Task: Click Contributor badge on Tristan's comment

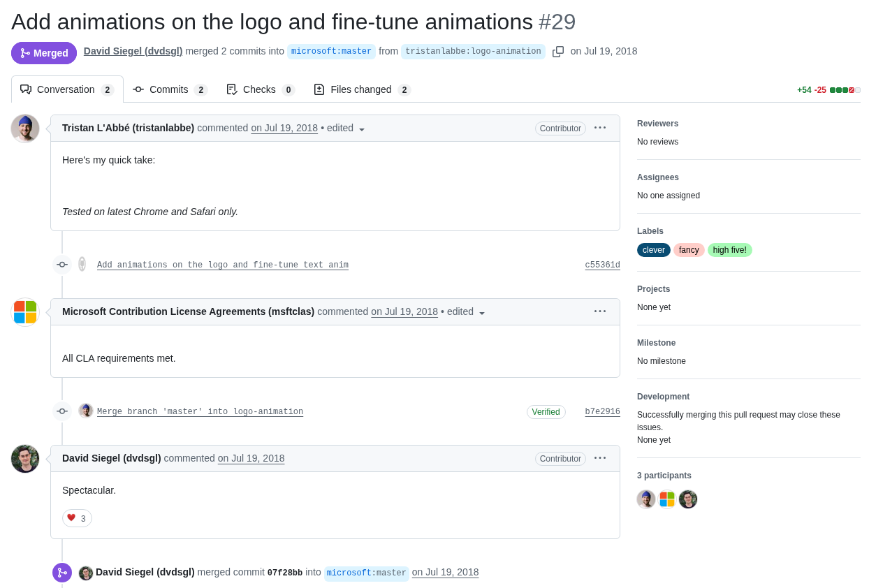Action: coord(560,128)
